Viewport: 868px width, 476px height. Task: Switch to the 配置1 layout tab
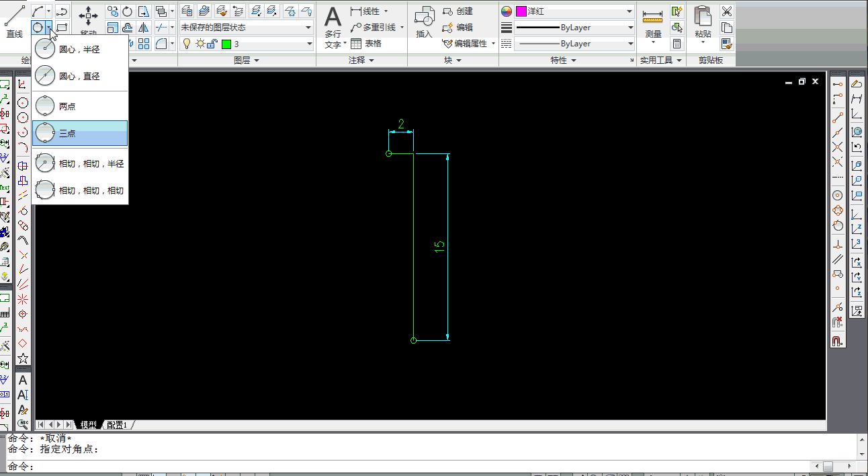(x=118, y=425)
